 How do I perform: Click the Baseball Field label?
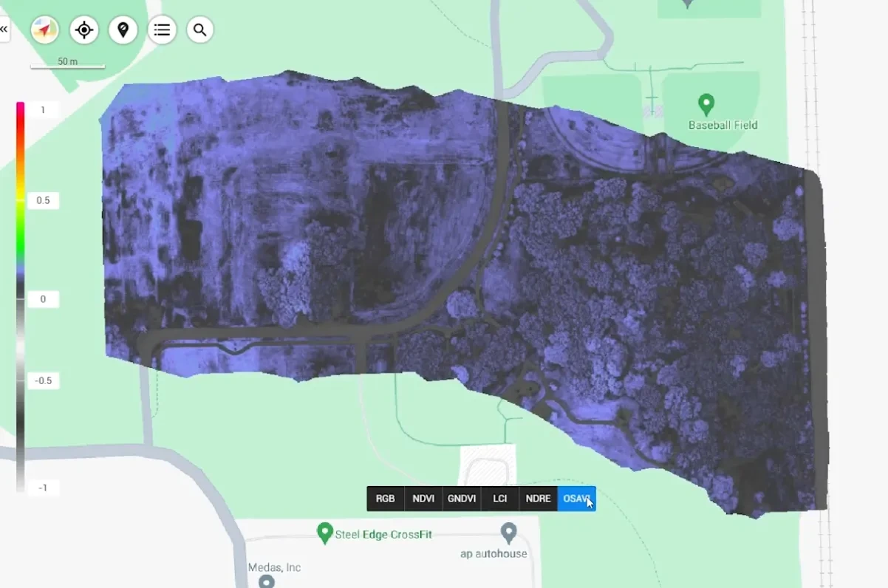pyautogui.click(x=723, y=126)
